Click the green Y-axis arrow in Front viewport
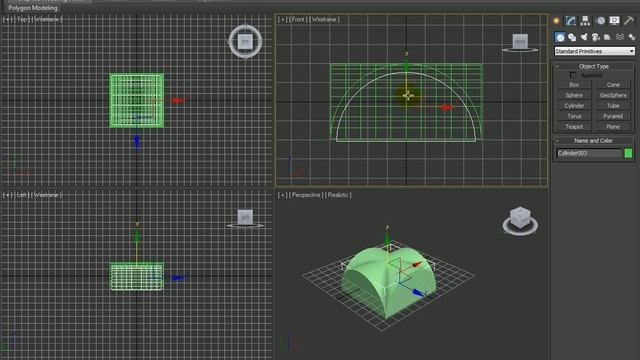Screen dimensions: 640x360 click(x=406, y=65)
